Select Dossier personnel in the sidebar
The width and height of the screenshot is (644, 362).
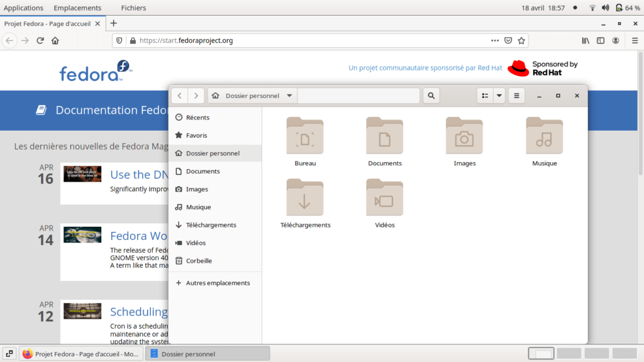[x=215, y=153]
